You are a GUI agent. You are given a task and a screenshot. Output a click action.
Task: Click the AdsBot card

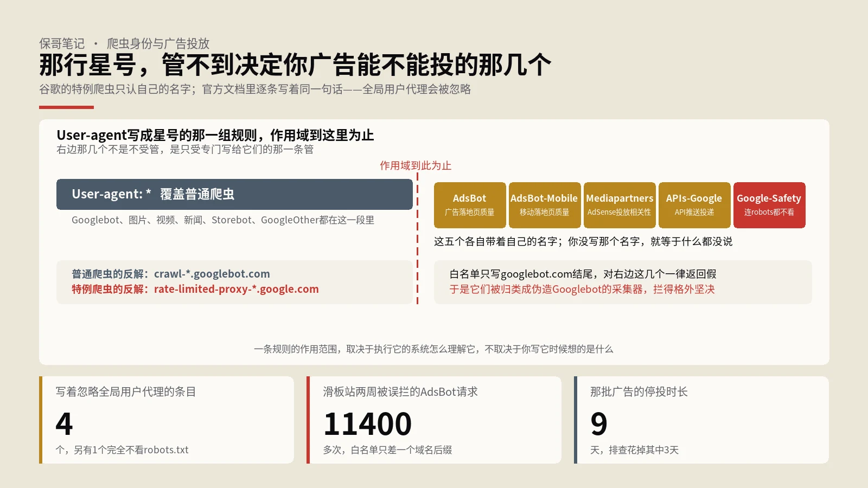click(470, 205)
